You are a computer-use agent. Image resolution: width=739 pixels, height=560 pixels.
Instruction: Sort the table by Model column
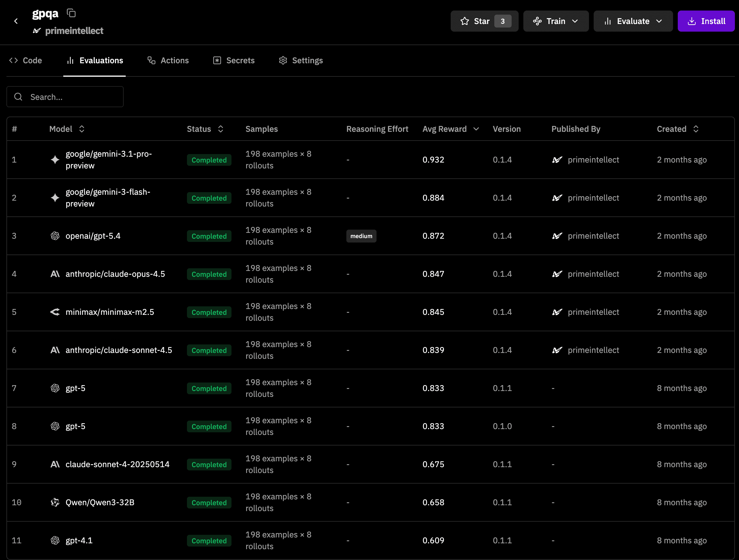coord(67,129)
